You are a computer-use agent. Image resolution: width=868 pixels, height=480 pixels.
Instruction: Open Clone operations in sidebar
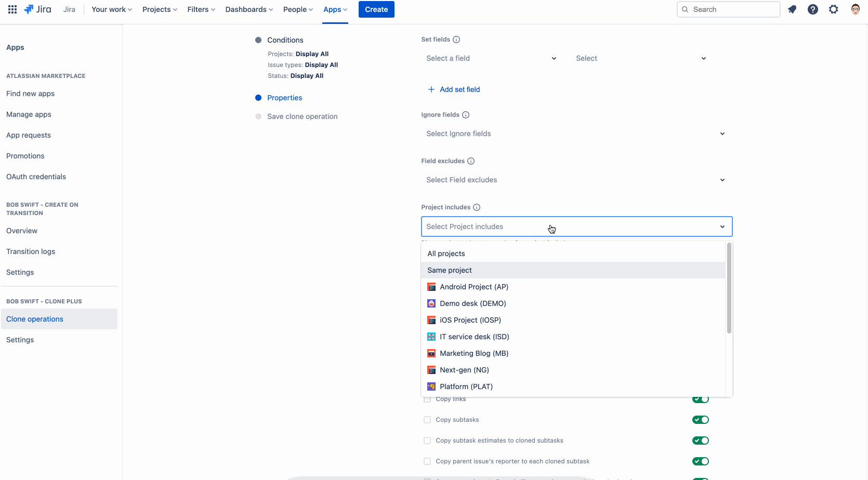click(x=59, y=319)
